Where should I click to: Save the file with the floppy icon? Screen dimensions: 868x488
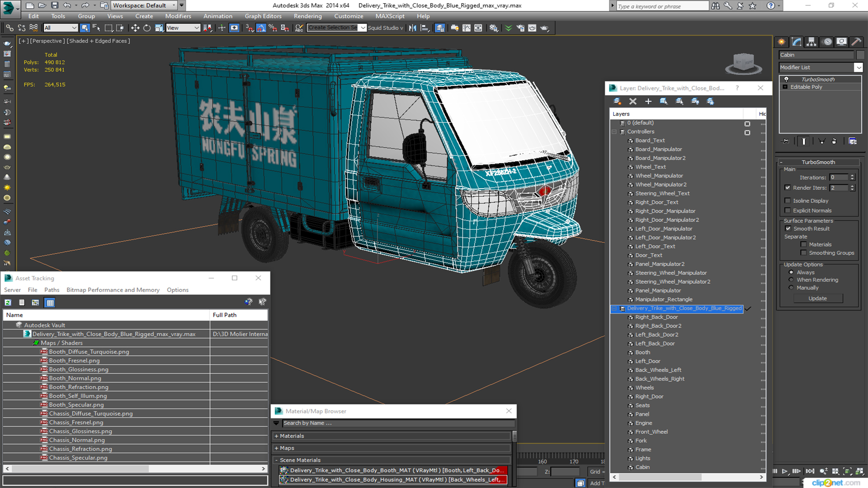54,5
